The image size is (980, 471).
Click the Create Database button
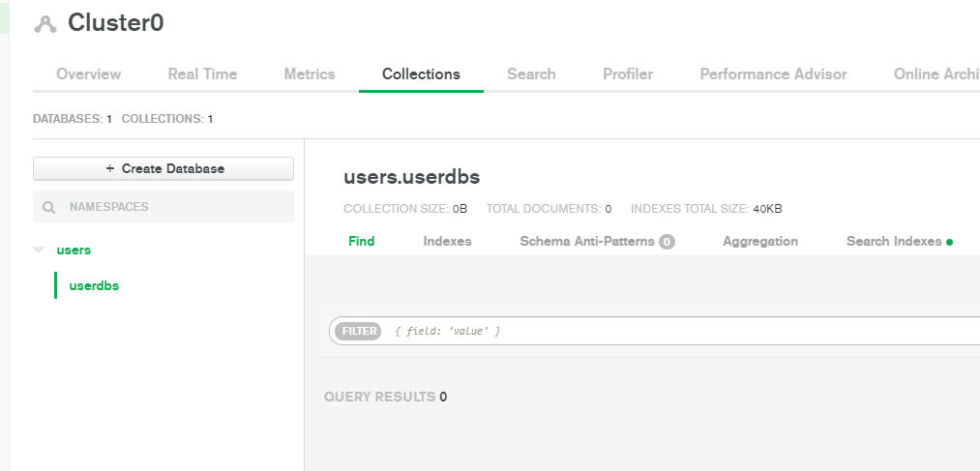(x=163, y=168)
